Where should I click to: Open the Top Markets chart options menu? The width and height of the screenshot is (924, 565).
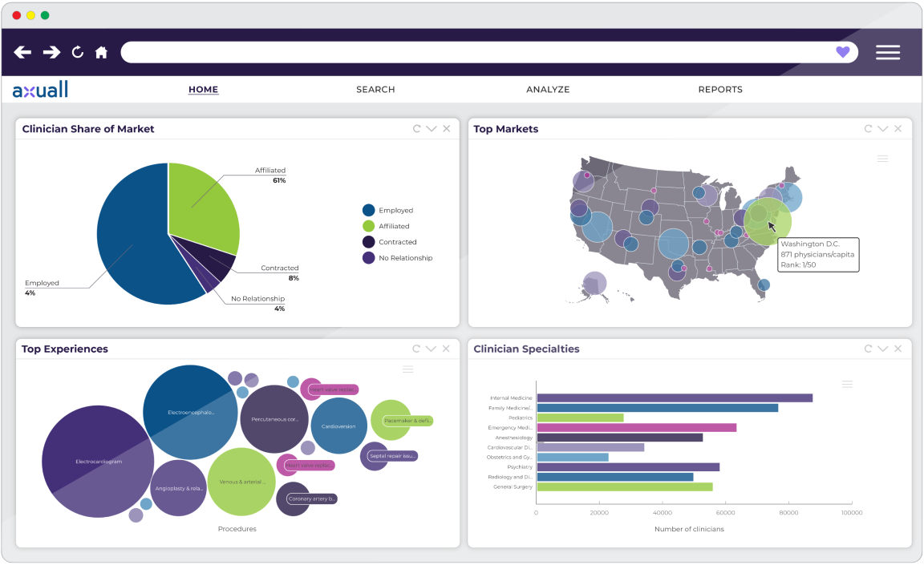coord(882,159)
